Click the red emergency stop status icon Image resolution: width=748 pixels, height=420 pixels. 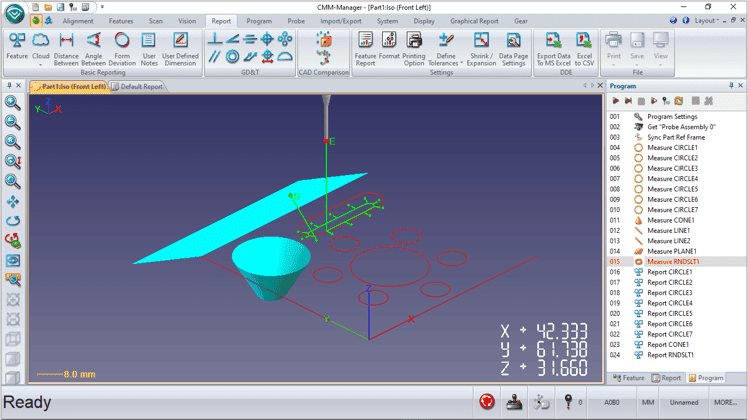tap(487, 402)
